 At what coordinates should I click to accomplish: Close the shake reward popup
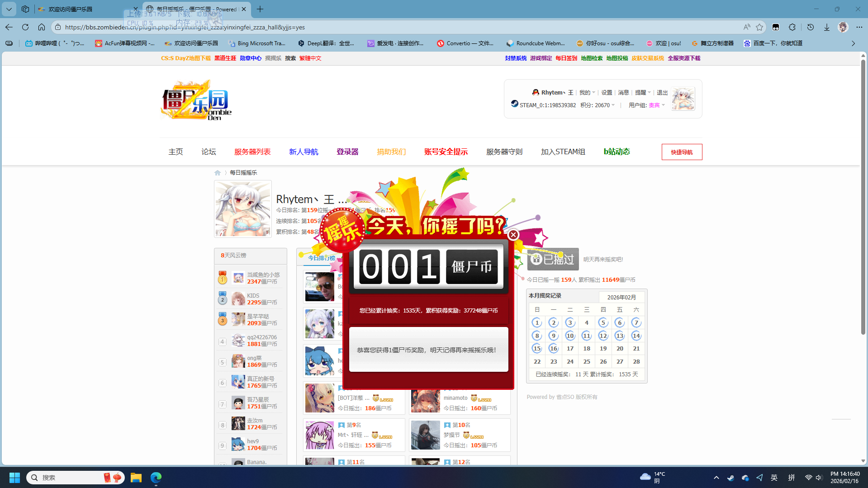coord(513,235)
